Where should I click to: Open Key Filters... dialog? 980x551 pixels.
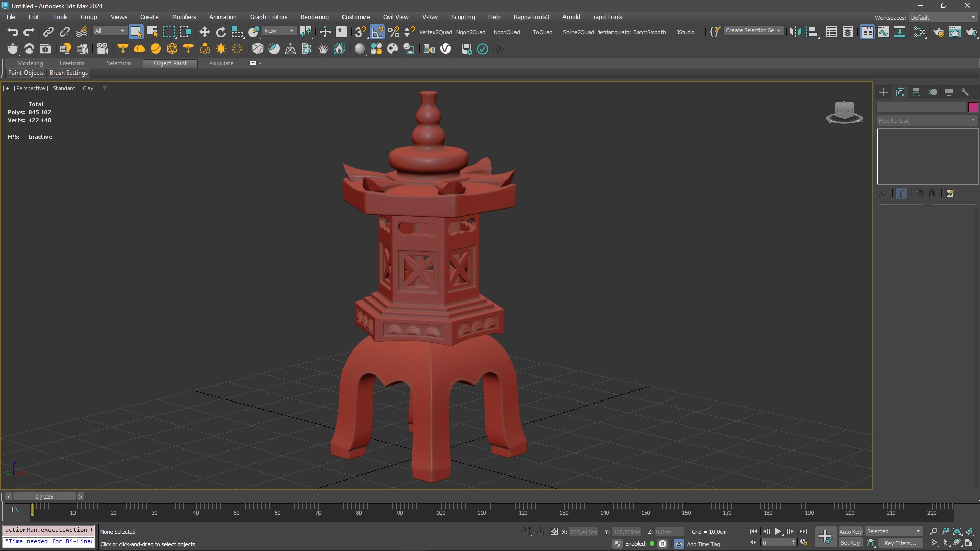900,543
